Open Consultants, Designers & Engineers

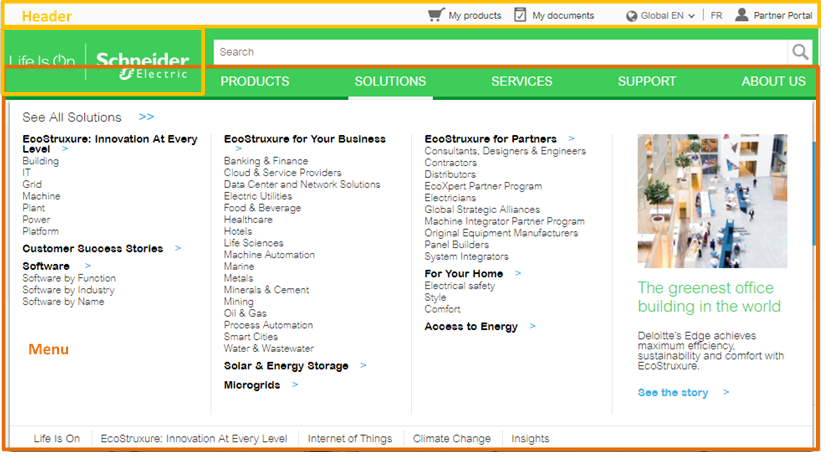(505, 151)
